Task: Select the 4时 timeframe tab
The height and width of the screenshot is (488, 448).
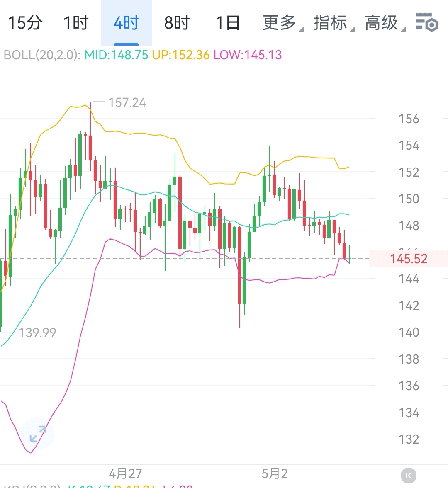Action: 126,23
